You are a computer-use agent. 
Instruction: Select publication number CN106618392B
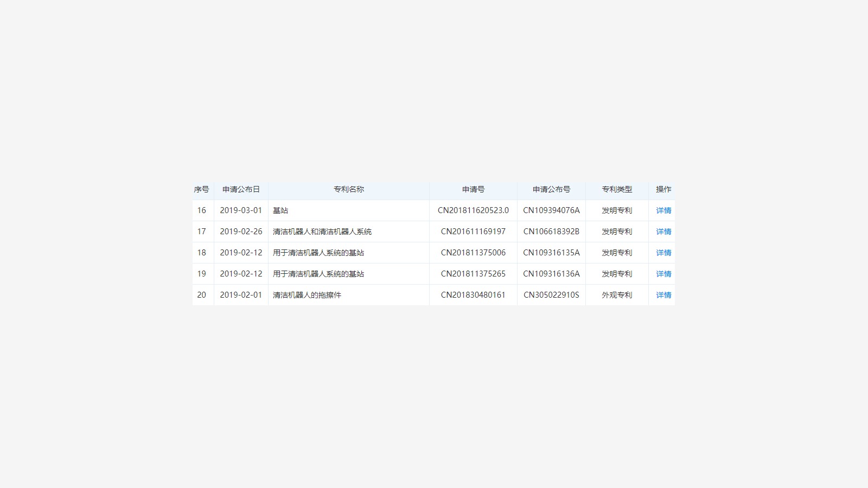[551, 232]
